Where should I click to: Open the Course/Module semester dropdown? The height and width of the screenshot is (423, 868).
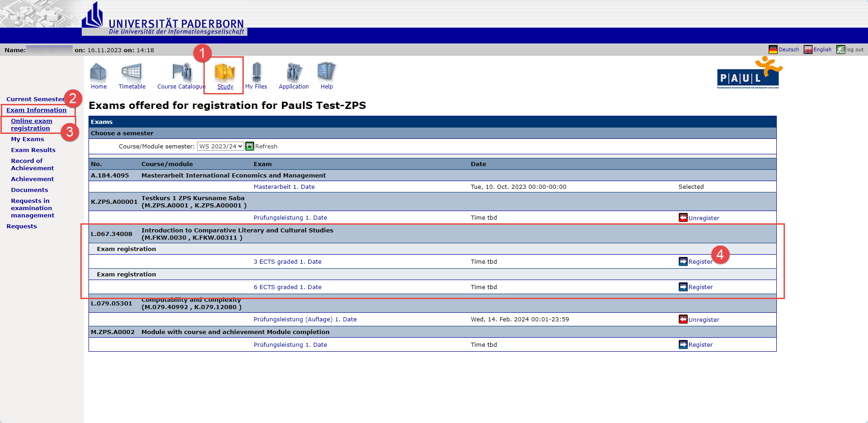tap(220, 146)
